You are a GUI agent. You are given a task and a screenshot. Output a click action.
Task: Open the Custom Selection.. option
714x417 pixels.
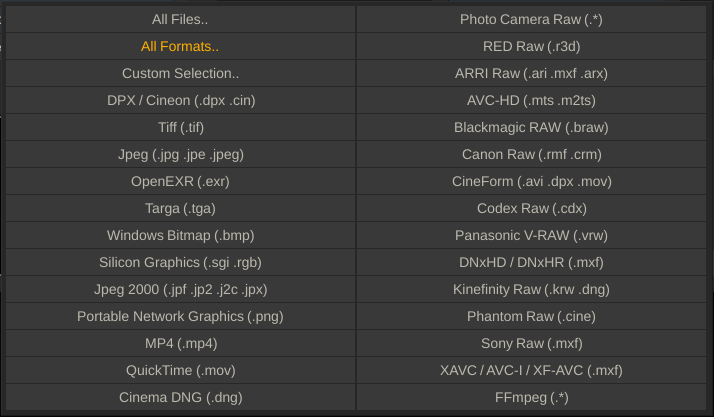click(x=180, y=73)
